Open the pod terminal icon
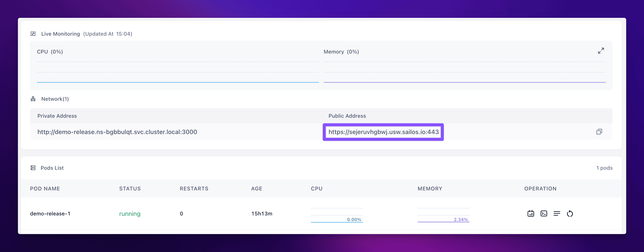The width and height of the screenshot is (644, 252). tap(544, 213)
